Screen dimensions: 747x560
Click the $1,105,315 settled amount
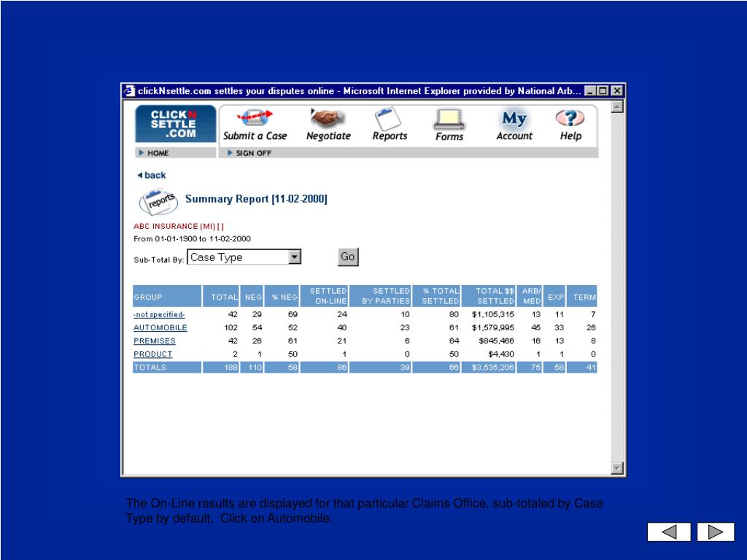(x=492, y=315)
